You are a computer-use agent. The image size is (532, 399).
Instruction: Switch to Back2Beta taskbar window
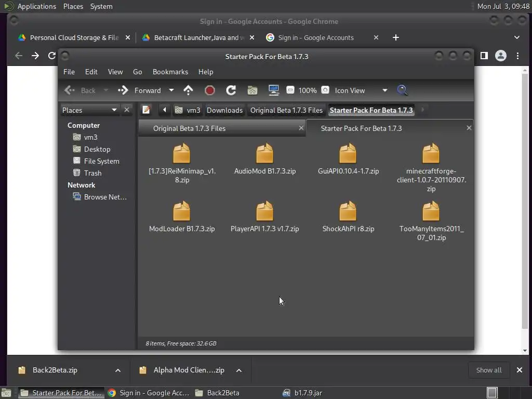pyautogui.click(x=218, y=393)
